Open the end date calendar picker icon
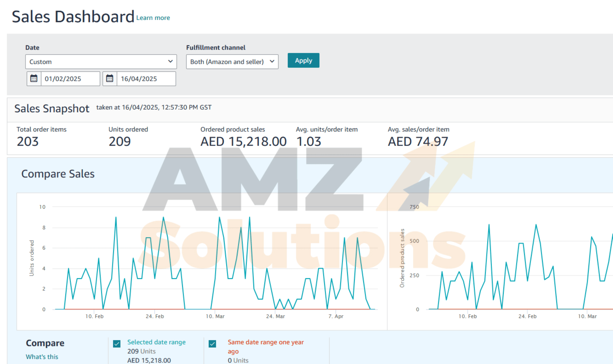This screenshot has width=613, height=364. point(110,78)
